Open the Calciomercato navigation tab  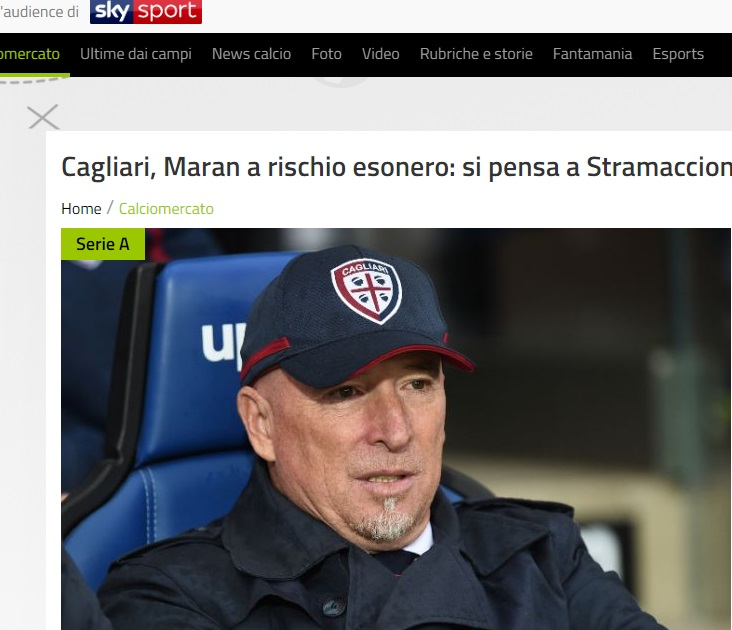30,54
